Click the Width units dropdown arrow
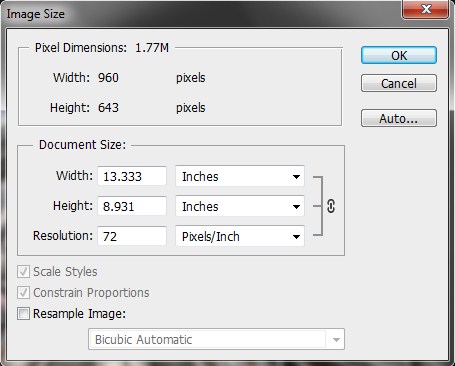The width and height of the screenshot is (455, 366). [x=296, y=176]
